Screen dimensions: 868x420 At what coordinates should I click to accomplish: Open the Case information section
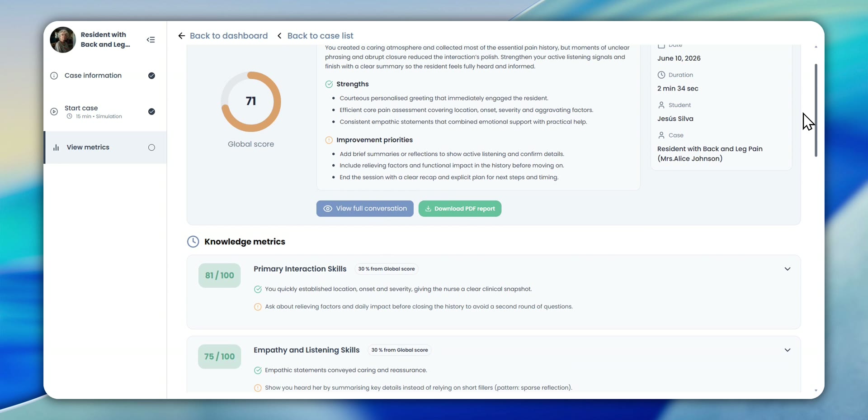105,76
